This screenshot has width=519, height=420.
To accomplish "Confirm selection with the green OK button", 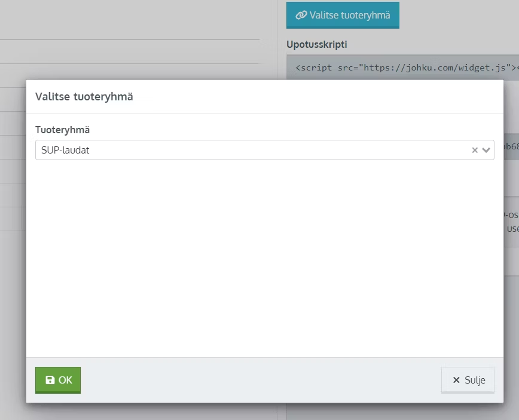I will coord(58,380).
